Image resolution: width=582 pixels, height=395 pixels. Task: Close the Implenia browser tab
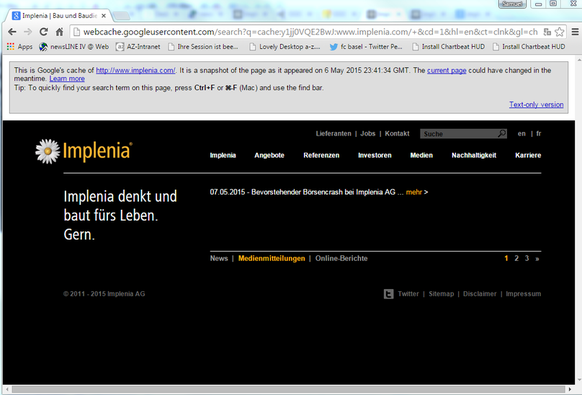[104, 16]
